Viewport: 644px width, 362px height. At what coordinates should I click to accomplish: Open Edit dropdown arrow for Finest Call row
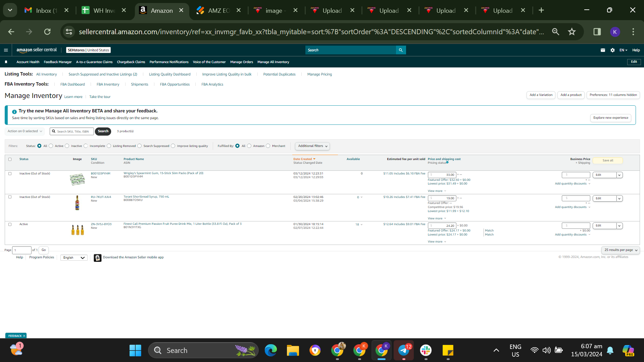[620, 226]
